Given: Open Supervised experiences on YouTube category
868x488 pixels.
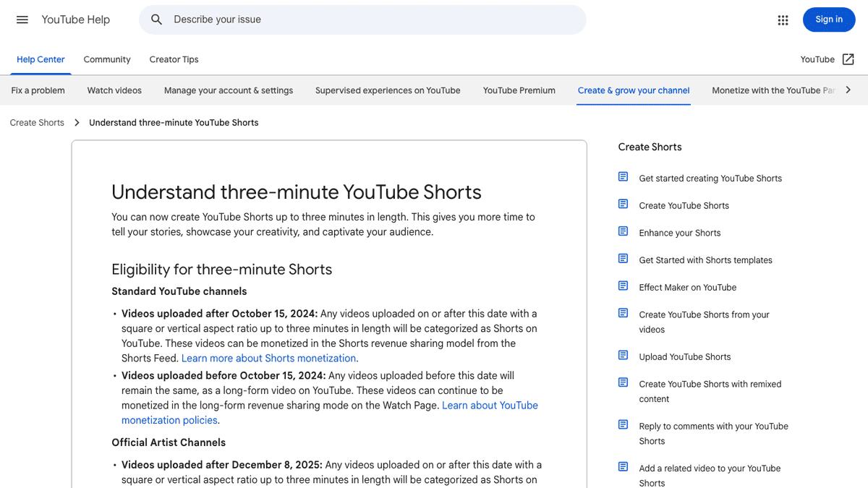Looking at the screenshot, I should pos(388,90).
